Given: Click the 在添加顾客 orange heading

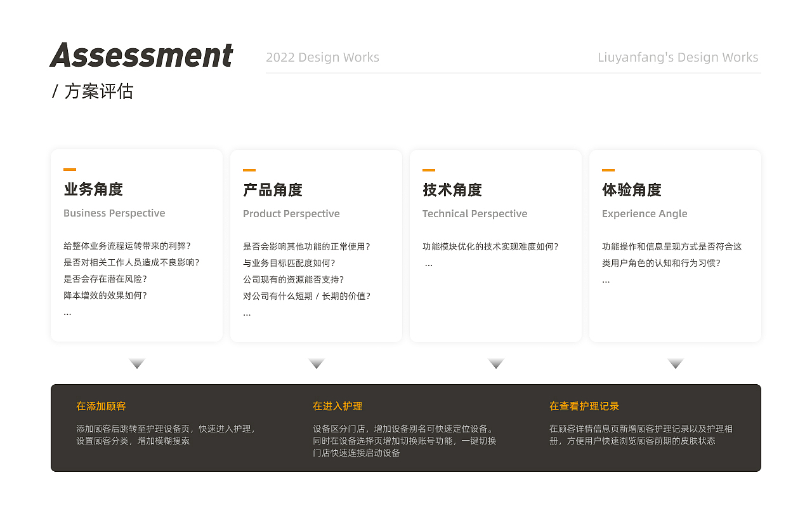Looking at the screenshot, I should click(101, 406).
